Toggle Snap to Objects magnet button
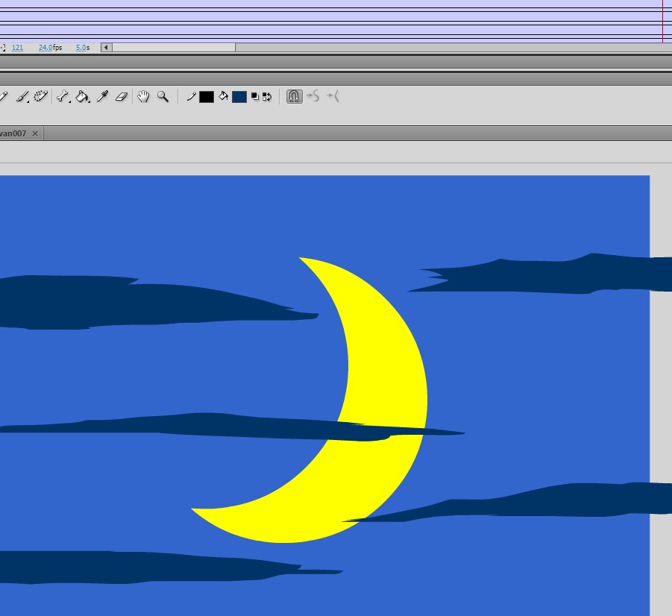This screenshot has height=616, width=672. coord(295,96)
